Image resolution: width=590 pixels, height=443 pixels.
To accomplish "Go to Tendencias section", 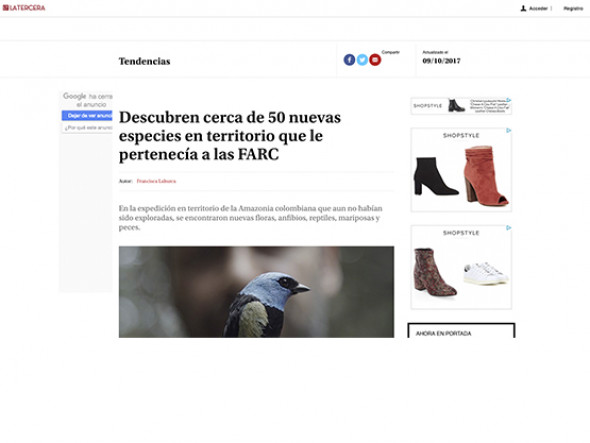I will click(144, 61).
